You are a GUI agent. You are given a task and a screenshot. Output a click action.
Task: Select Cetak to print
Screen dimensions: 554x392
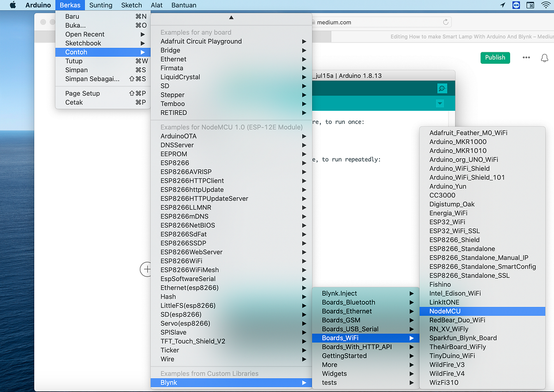point(103,102)
